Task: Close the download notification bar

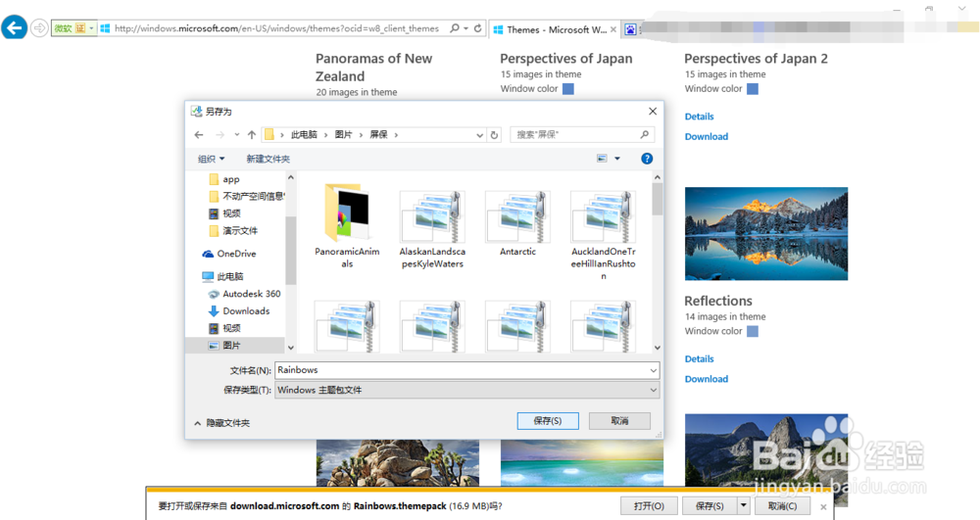Action: pyautogui.click(x=823, y=507)
